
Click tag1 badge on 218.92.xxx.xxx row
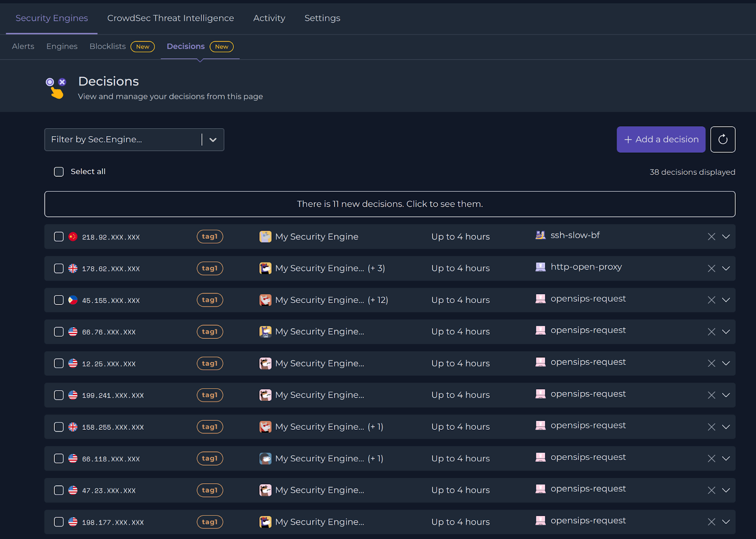[210, 236]
